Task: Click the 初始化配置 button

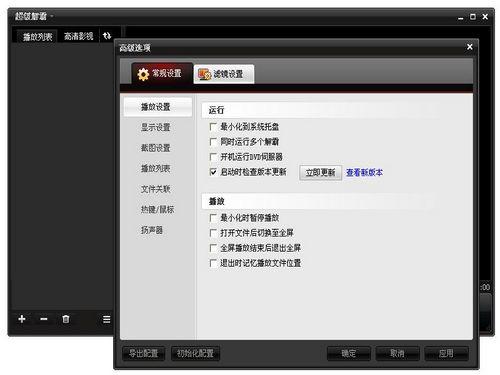Action: pos(195,353)
